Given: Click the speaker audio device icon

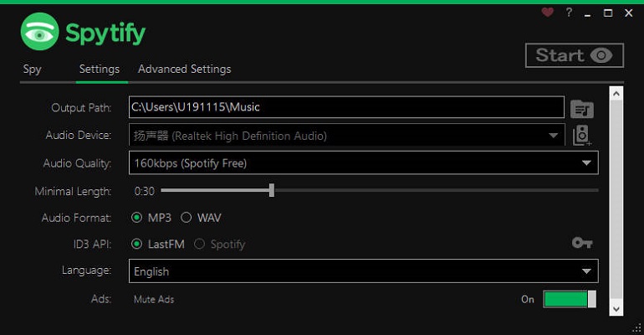Looking at the screenshot, I should pyautogui.click(x=582, y=136).
